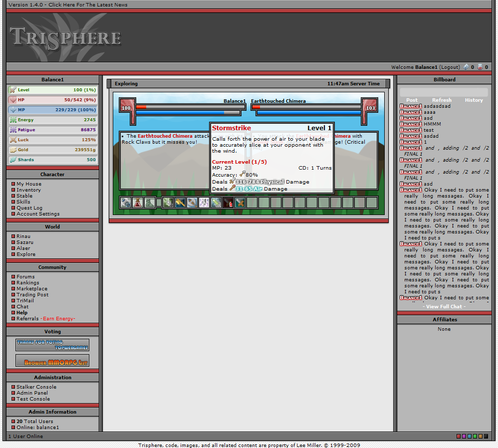Post the billboard message
Viewport: 498px width, 448px height.
[412, 100]
